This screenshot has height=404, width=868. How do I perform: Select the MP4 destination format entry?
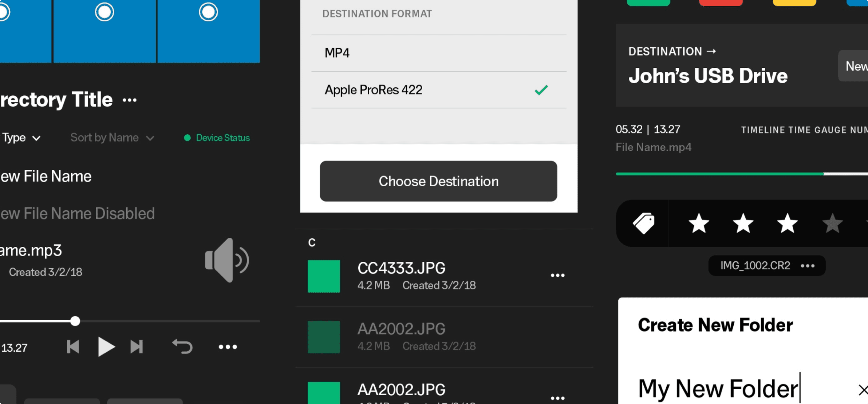pyautogui.click(x=337, y=52)
